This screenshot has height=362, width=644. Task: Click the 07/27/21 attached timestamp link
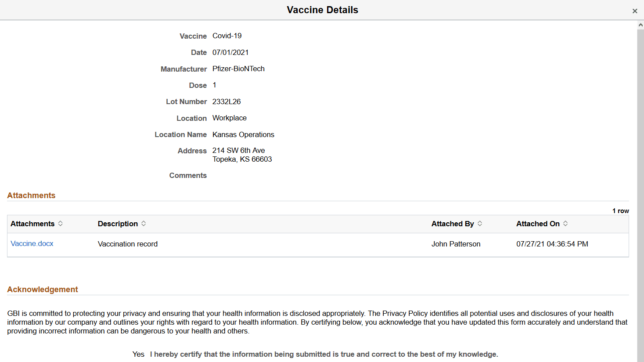[x=552, y=243]
